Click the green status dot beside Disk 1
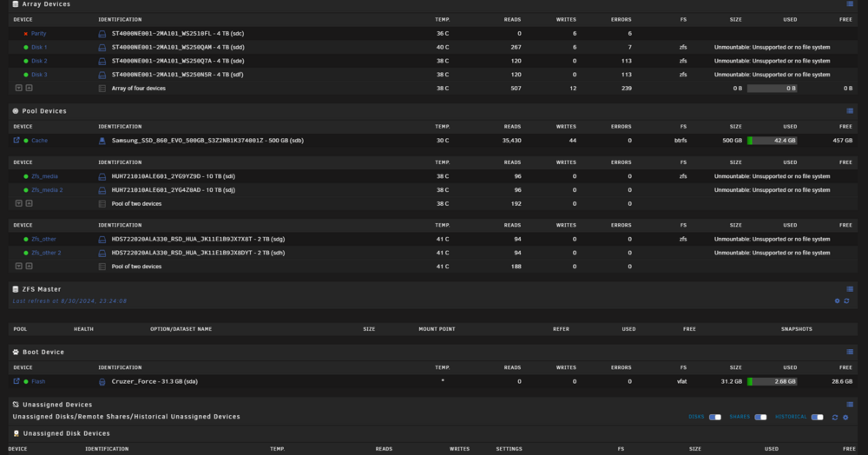 [25, 48]
